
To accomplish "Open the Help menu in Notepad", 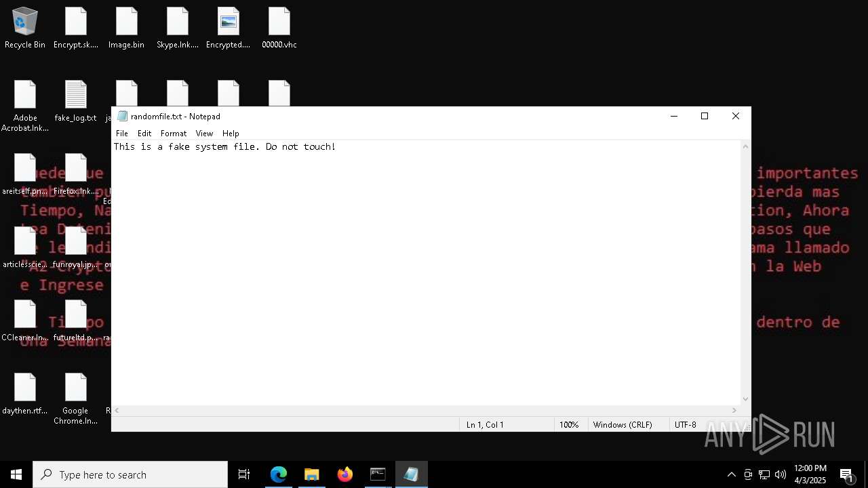I will (x=231, y=134).
